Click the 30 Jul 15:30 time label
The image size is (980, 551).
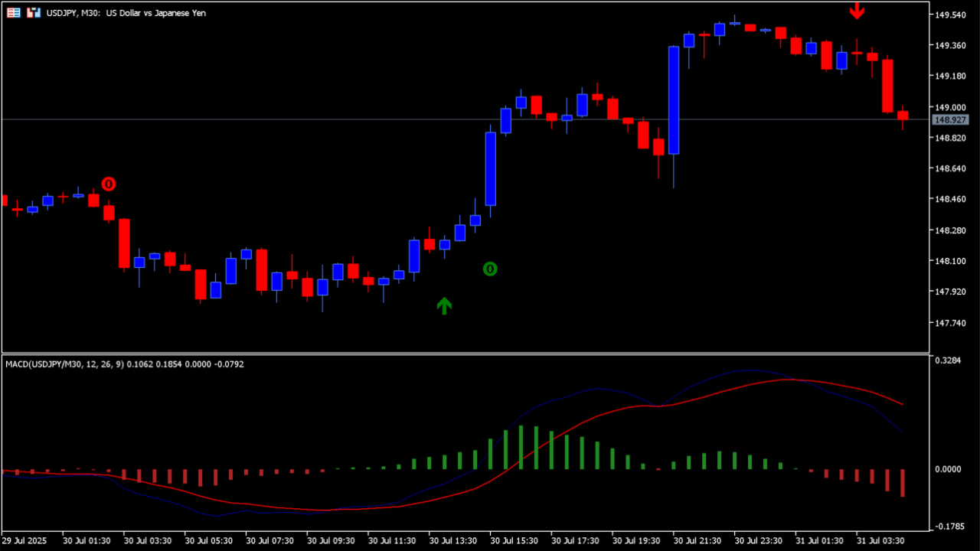514,541
